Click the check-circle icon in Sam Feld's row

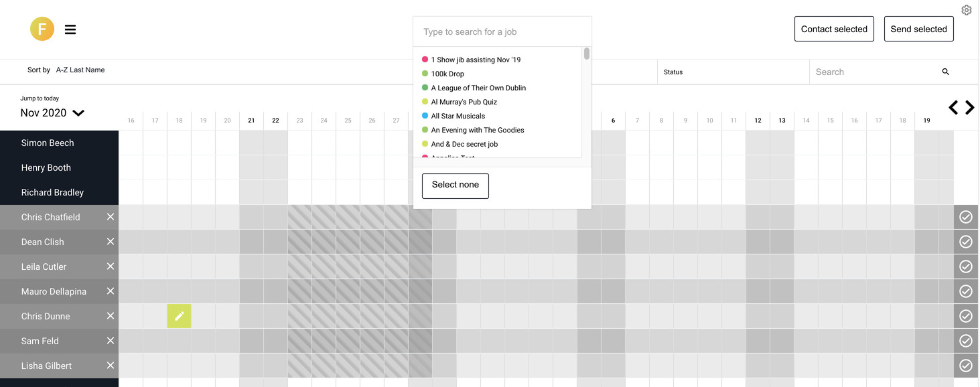tap(965, 340)
